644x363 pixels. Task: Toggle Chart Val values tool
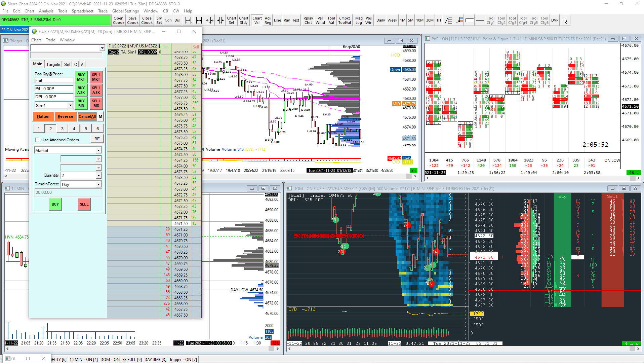257,21
